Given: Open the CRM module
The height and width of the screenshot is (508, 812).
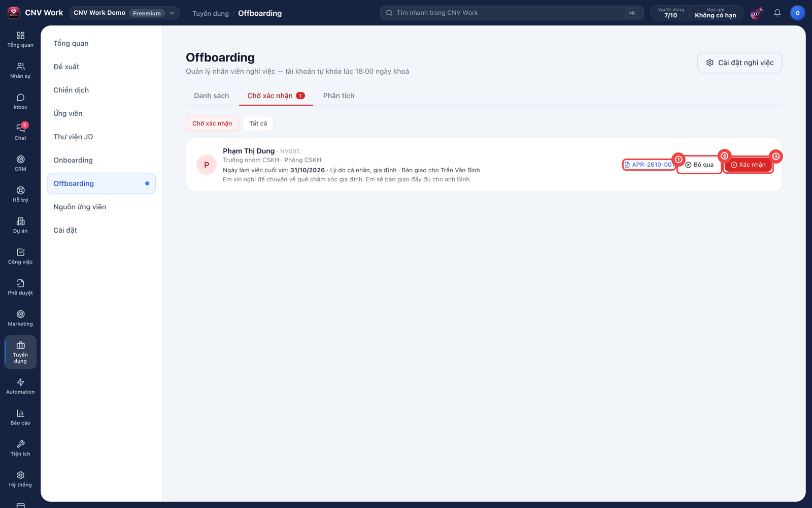Looking at the screenshot, I should click(20, 164).
